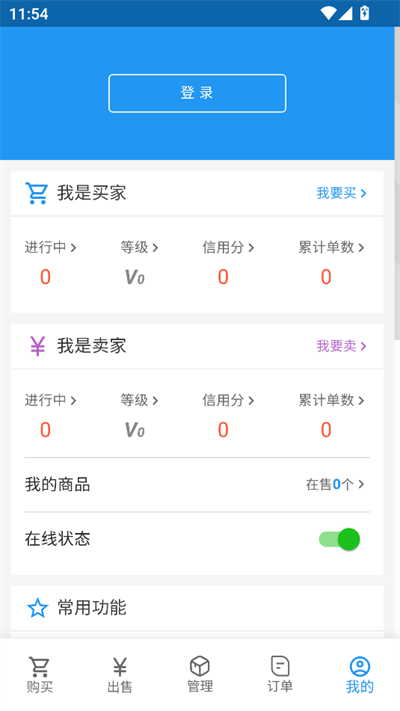Expand buyer 进行中 orders
Image resolution: width=400 pixels, height=711 pixels.
coord(50,248)
